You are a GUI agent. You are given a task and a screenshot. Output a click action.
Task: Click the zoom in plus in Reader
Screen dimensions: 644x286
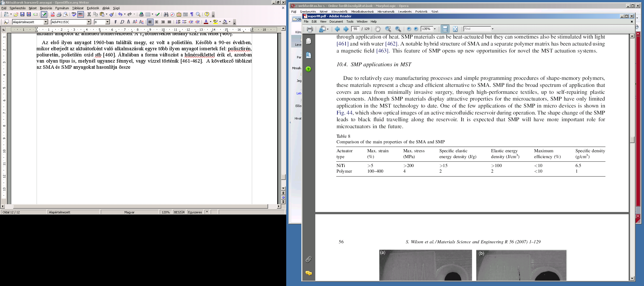pyautogui.click(x=416, y=29)
